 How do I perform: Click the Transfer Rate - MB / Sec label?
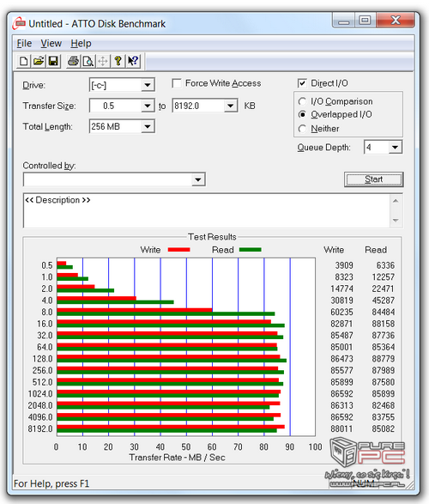177,458
